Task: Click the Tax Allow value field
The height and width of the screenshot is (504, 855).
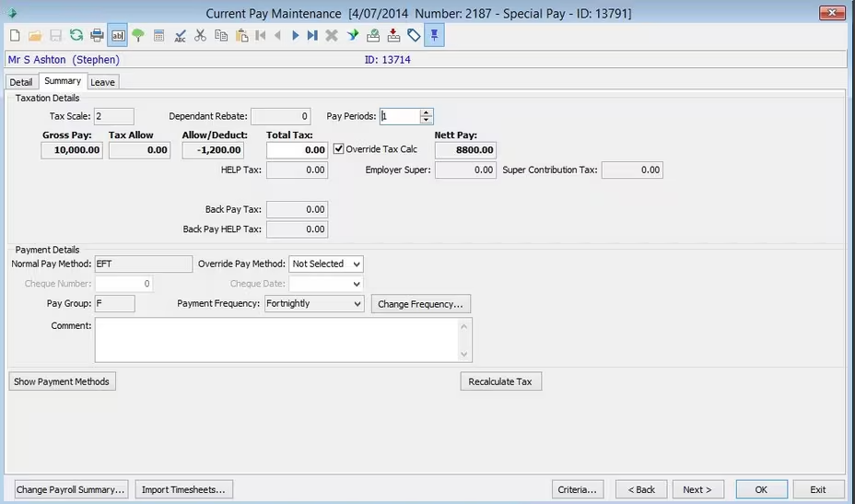Action: click(140, 150)
